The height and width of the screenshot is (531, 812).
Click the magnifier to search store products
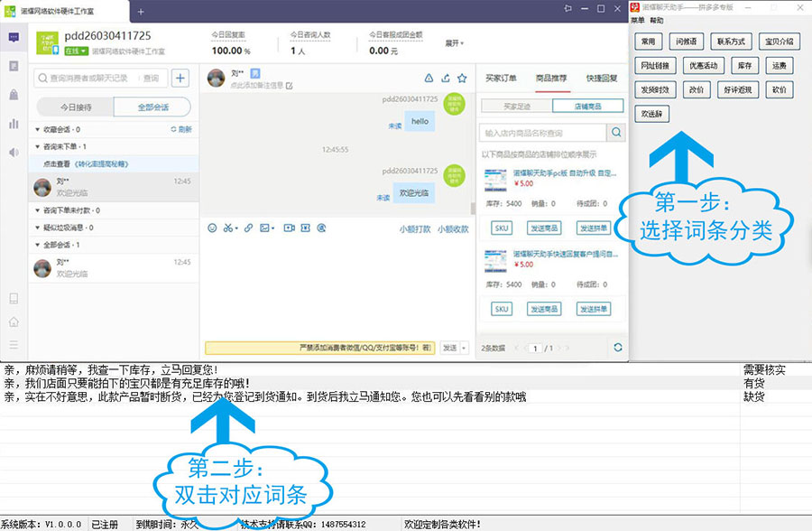[616, 132]
